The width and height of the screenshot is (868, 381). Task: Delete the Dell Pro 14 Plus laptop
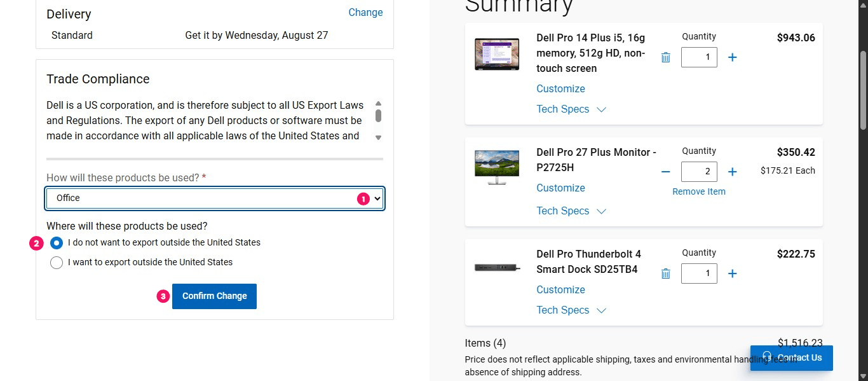pyautogui.click(x=665, y=57)
